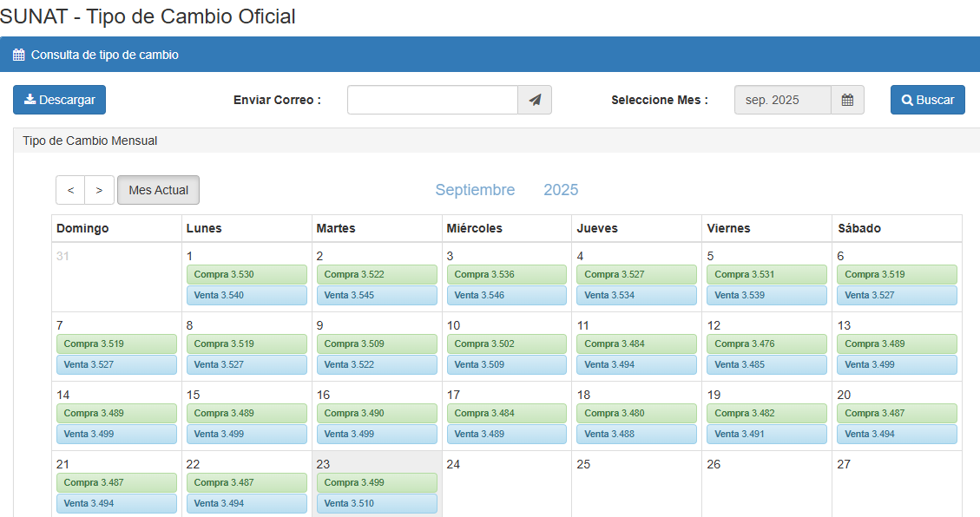Select Compra 3.530 on day 1
Image resolution: width=980 pixels, height=517 pixels.
[x=247, y=275]
